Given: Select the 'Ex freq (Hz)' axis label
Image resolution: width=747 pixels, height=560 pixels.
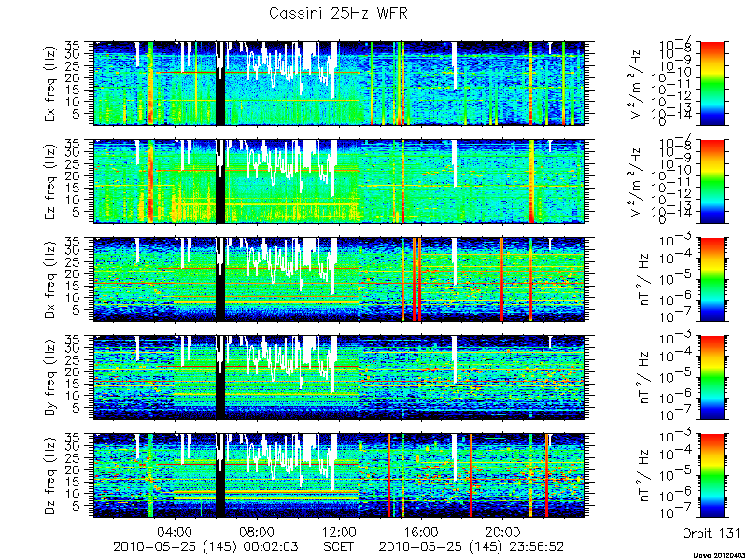Looking at the screenshot, I should tap(50, 84).
